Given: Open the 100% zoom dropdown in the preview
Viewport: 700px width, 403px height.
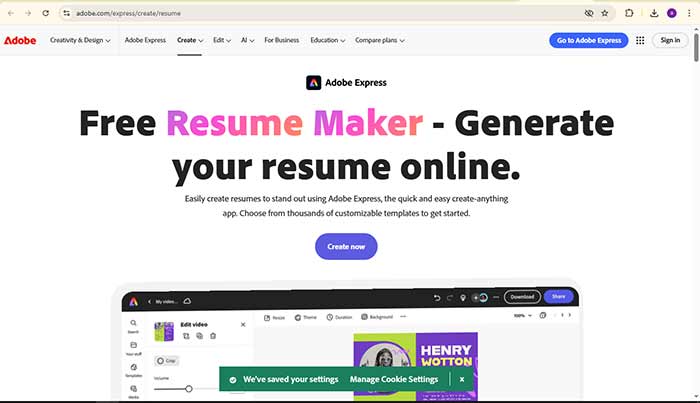Looking at the screenshot, I should point(522,316).
